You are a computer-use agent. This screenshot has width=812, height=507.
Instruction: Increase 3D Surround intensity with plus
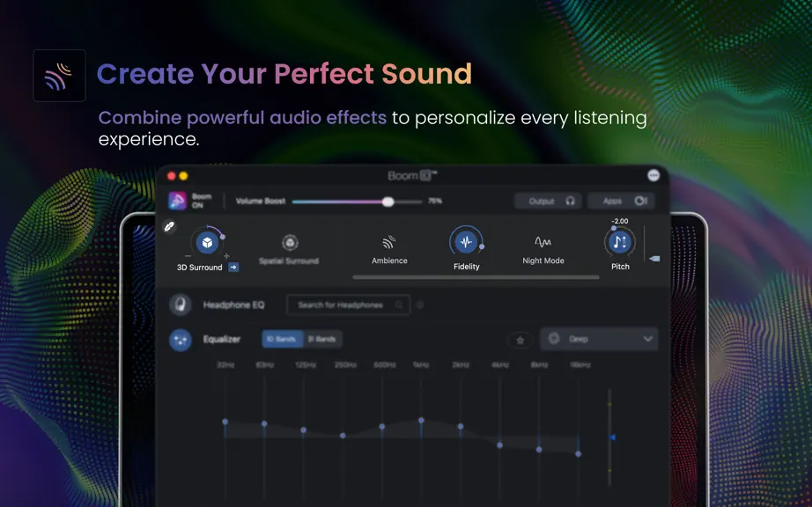pyautogui.click(x=226, y=256)
